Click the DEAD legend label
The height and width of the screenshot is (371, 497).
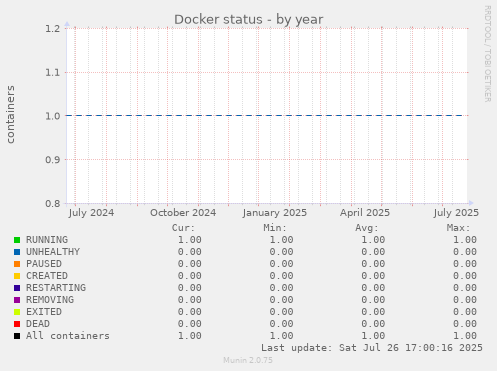point(38,324)
